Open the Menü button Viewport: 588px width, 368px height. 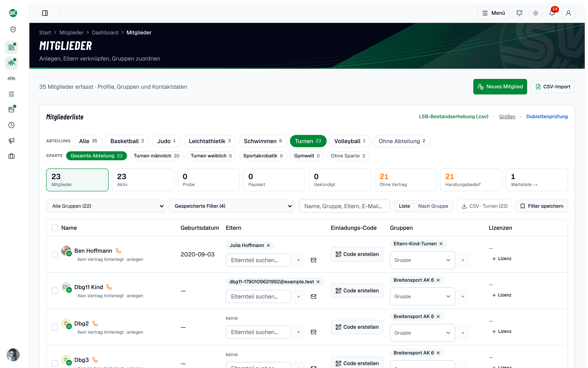493,13
